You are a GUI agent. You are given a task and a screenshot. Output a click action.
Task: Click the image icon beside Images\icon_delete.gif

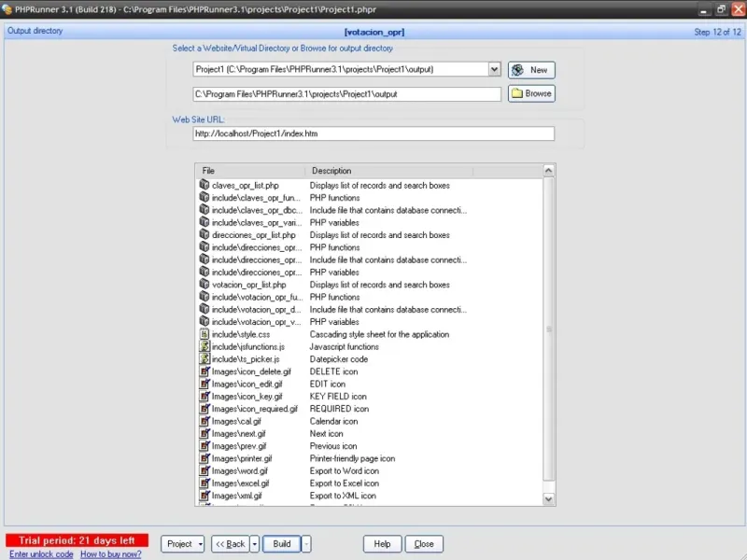204,371
